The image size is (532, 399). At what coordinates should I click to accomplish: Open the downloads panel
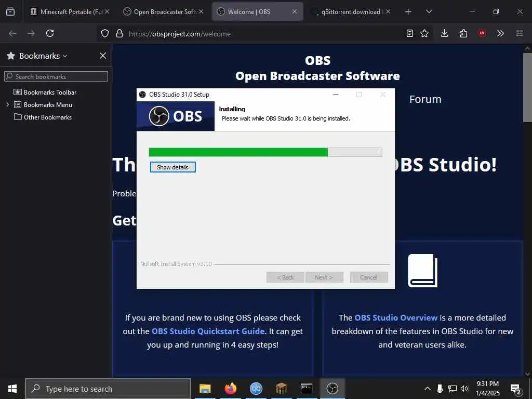(445, 33)
